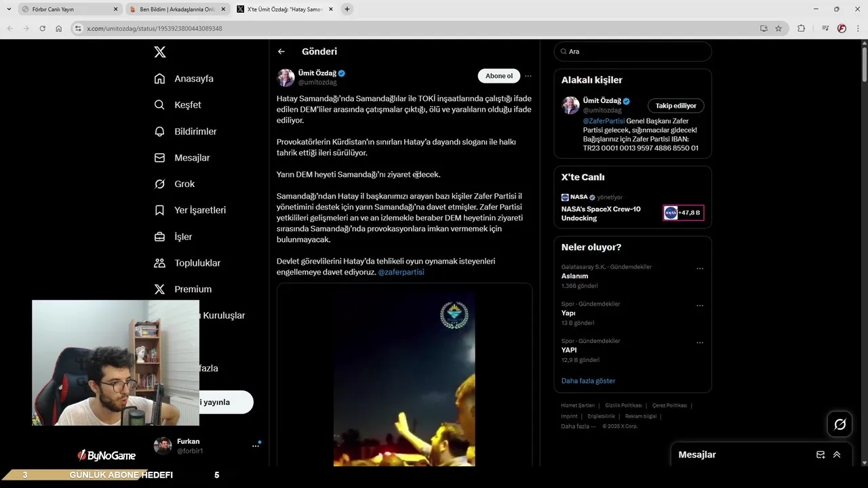Screen dimensions: 868x488
Task: Click the Topluluklar people icon
Action: coord(159,263)
